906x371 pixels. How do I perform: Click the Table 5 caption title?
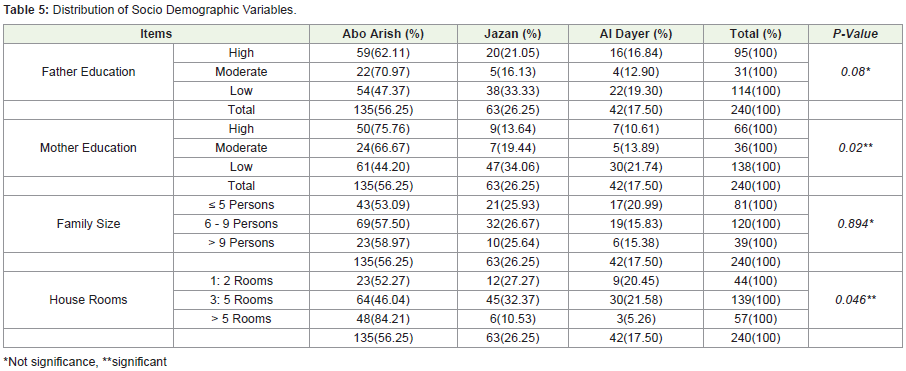(x=150, y=11)
